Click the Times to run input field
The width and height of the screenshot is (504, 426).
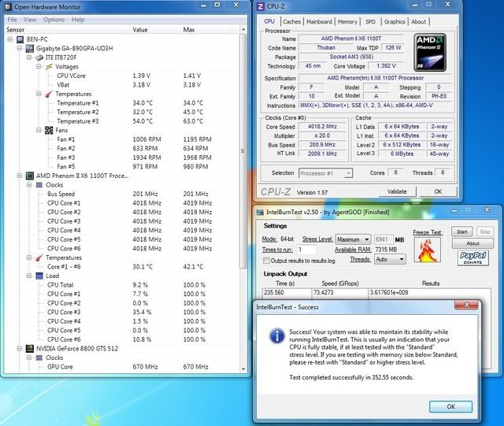pos(306,250)
